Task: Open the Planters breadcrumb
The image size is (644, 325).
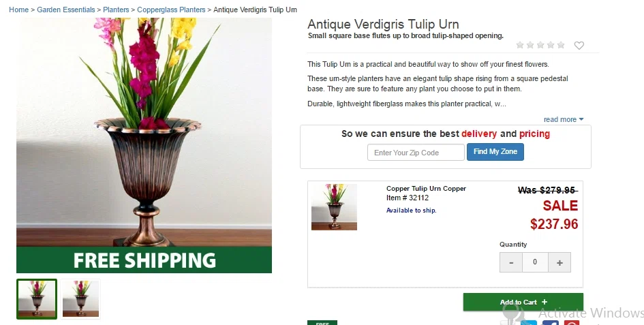Action: [x=116, y=10]
